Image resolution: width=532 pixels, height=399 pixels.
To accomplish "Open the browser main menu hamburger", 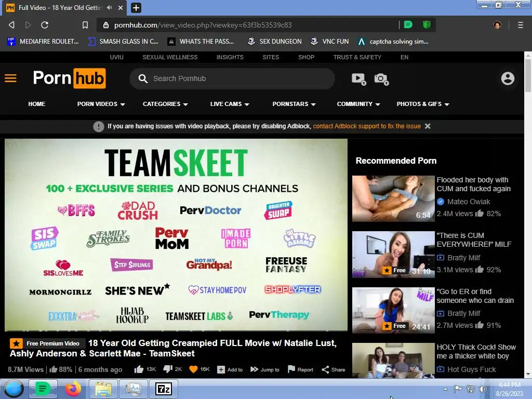I will pos(520,25).
